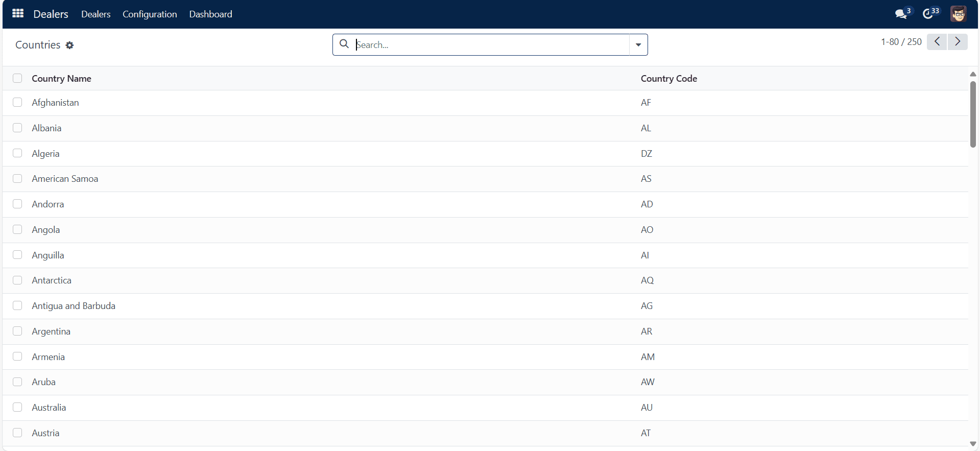Open the Armenia record
The height and width of the screenshot is (451, 980).
click(49, 357)
